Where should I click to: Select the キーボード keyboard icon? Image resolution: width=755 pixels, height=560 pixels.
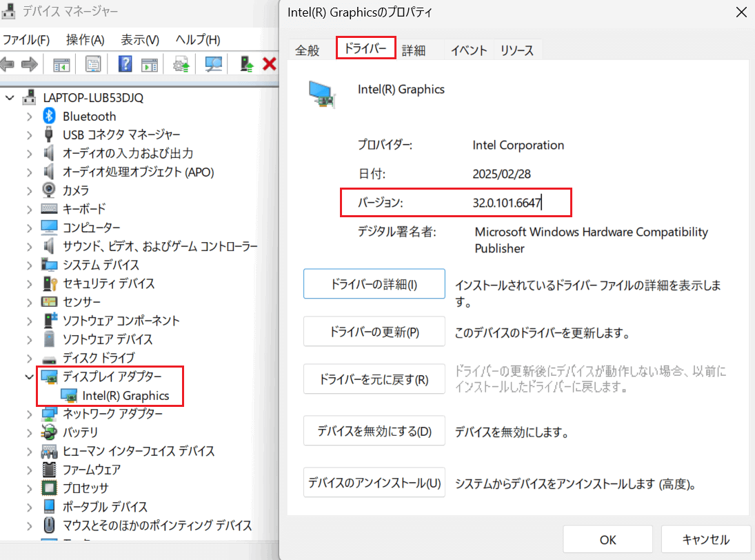(x=49, y=208)
